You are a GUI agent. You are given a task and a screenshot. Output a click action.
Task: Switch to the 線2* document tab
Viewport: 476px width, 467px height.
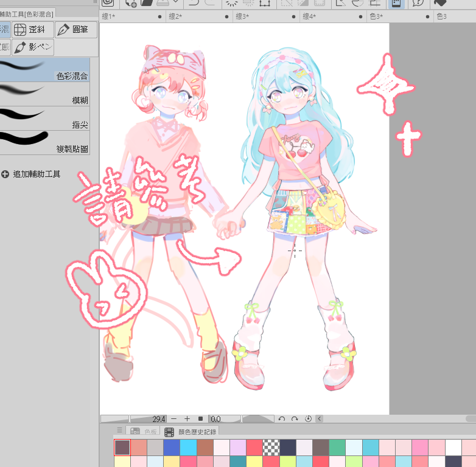click(x=200, y=16)
